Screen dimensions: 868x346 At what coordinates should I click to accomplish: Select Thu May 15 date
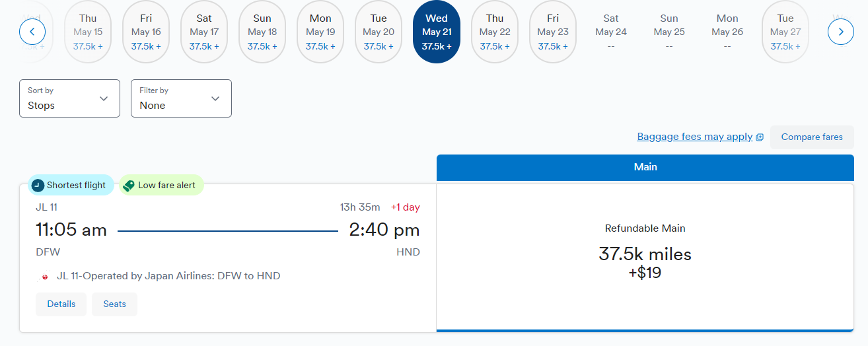tap(88, 32)
